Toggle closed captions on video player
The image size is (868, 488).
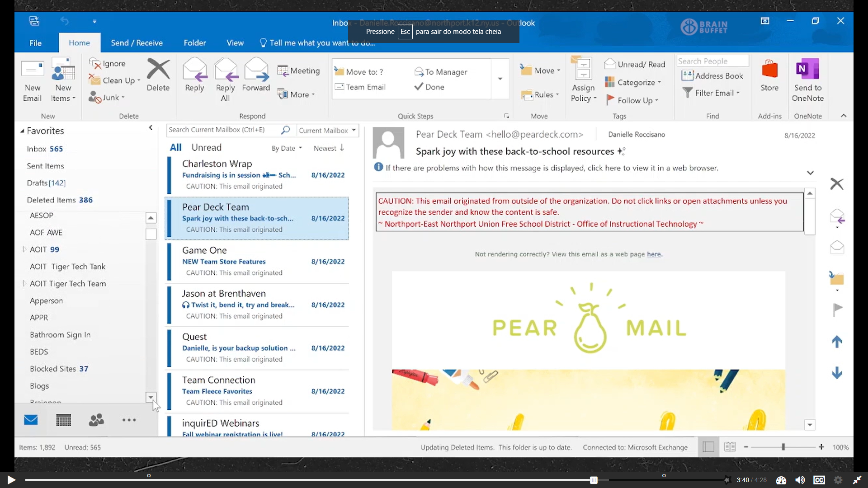tap(819, 480)
